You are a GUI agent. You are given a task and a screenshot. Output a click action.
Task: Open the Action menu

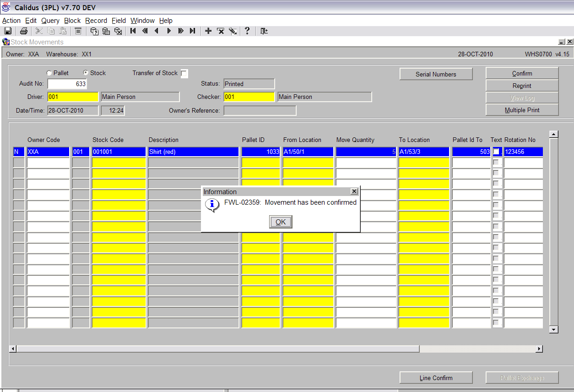tap(11, 21)
